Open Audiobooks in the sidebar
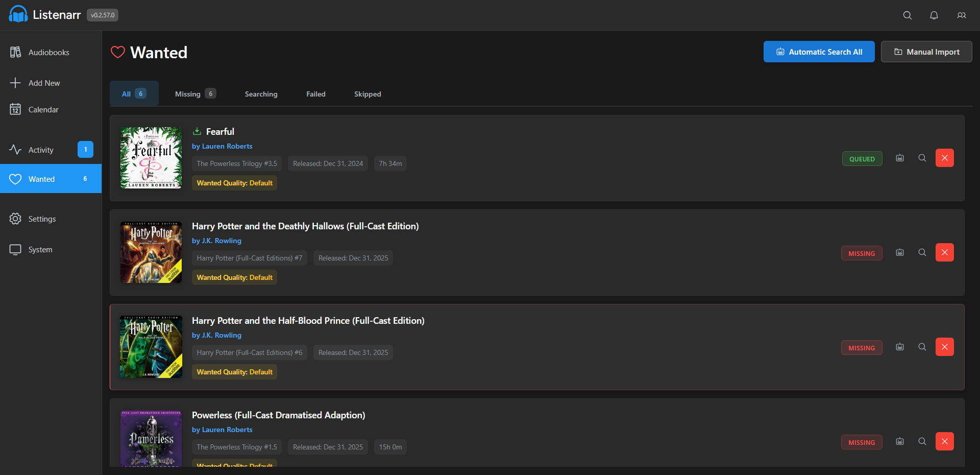 [x=51, y=52]
